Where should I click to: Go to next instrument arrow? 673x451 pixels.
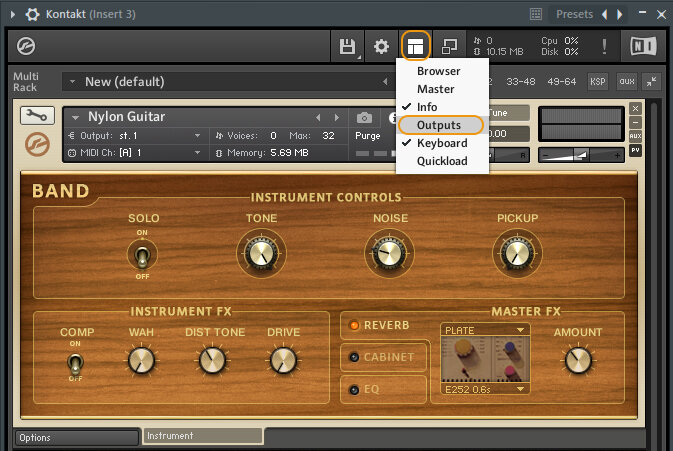[337, 118]
